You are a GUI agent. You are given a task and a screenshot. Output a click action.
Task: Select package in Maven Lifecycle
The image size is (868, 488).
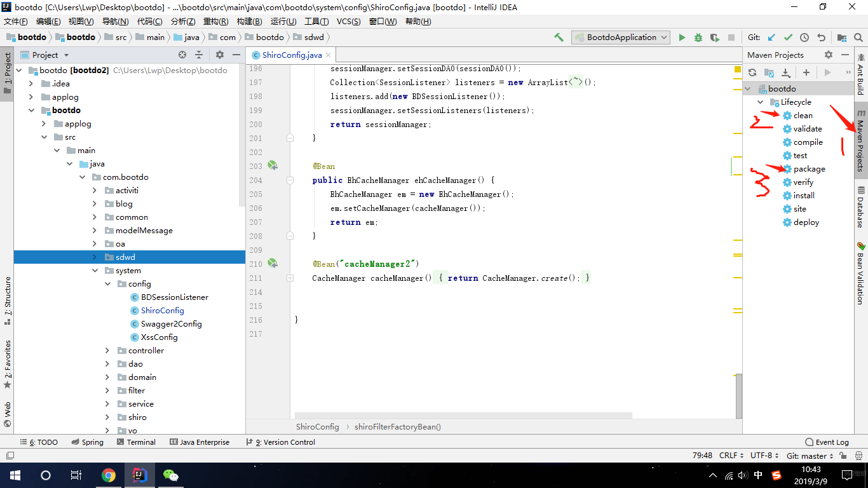tap(809, 169)
